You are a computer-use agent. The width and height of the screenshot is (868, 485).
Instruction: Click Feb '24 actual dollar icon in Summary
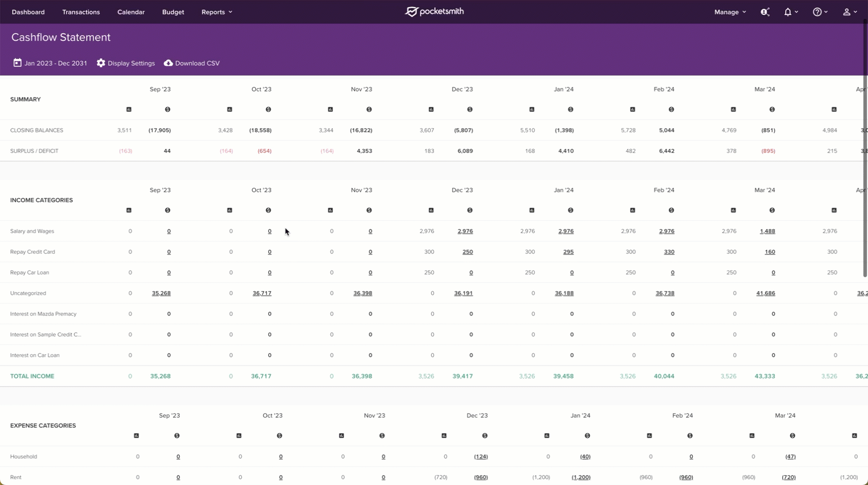click(x=671, y=109)
